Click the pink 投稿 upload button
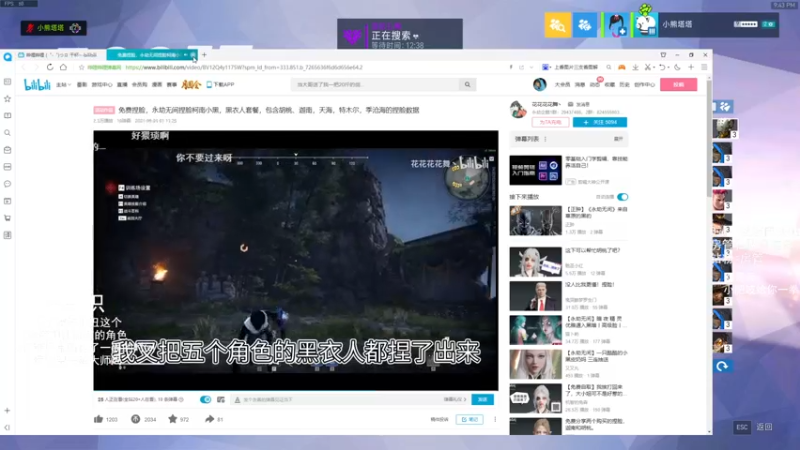 (678, 84)
